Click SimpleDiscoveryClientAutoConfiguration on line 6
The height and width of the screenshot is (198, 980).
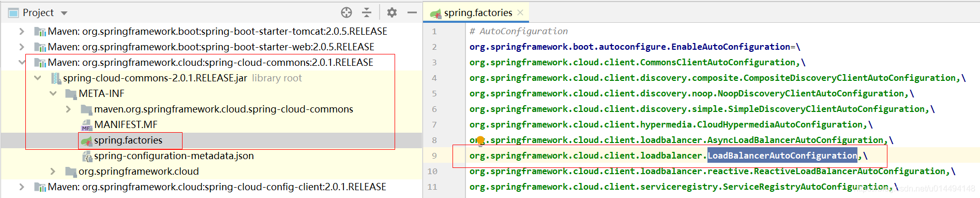826,109
